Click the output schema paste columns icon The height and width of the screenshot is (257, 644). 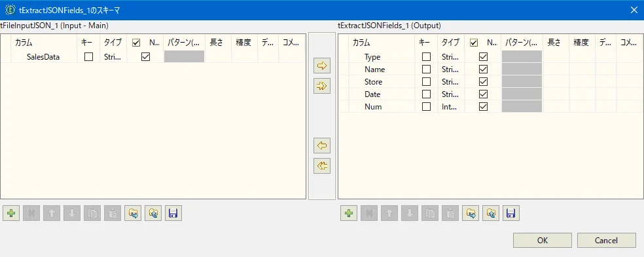pos(450,214)
